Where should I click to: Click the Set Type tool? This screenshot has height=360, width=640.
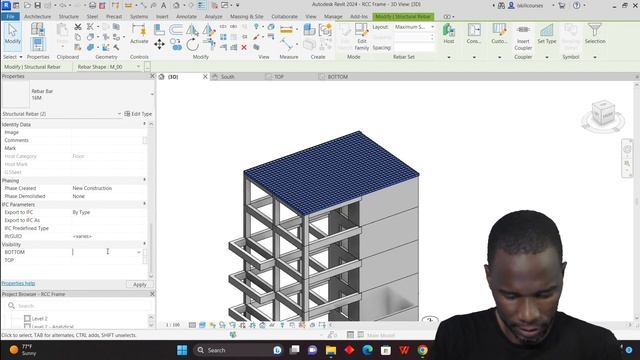[x=547, y=33]
